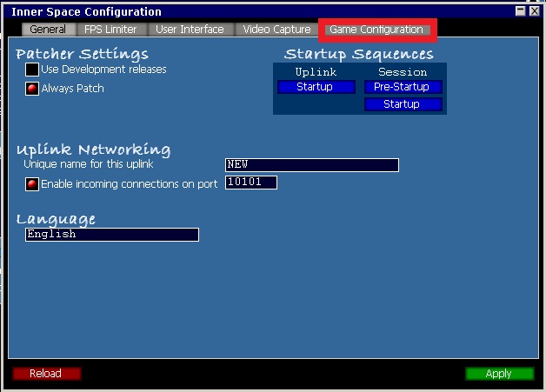Select the Video Capture tab
546x392 pixels.
point(276,30)
